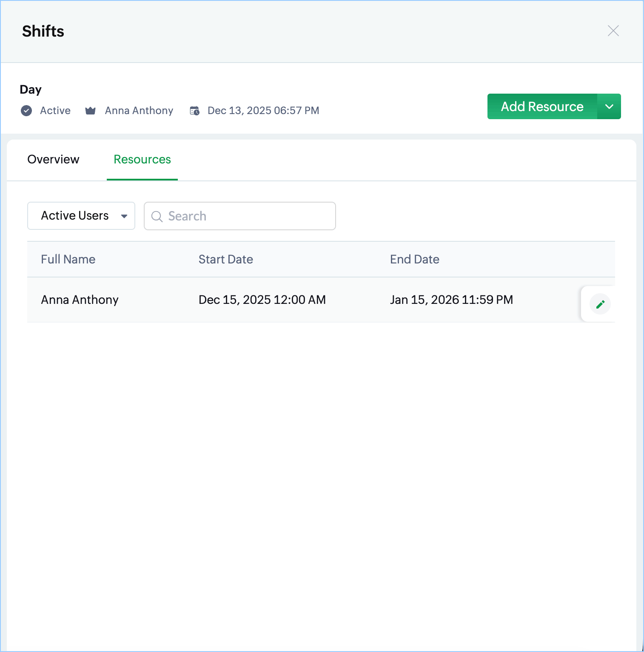Select the Resources tab
Image resolution: width=644 pixels, height=652 pixels.
[142, 160]
